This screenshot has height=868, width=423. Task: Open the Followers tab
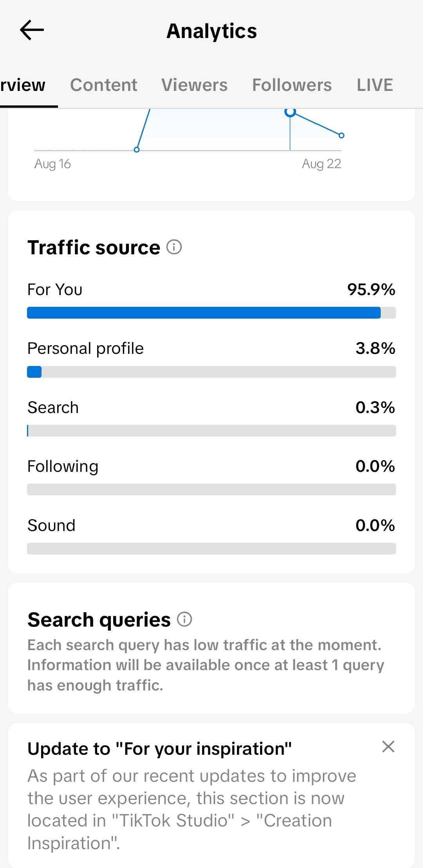pos(292,85)
